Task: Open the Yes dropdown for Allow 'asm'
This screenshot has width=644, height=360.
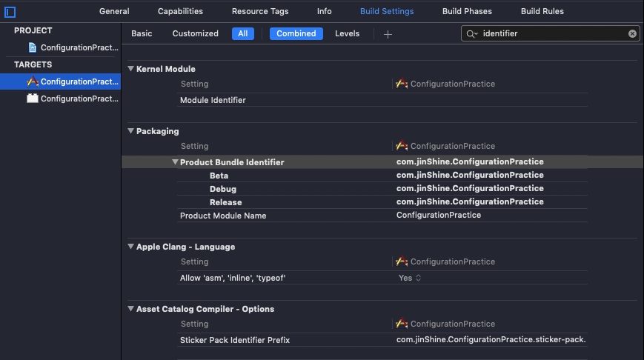Action: pyautogui.click(x=410, y=278)
